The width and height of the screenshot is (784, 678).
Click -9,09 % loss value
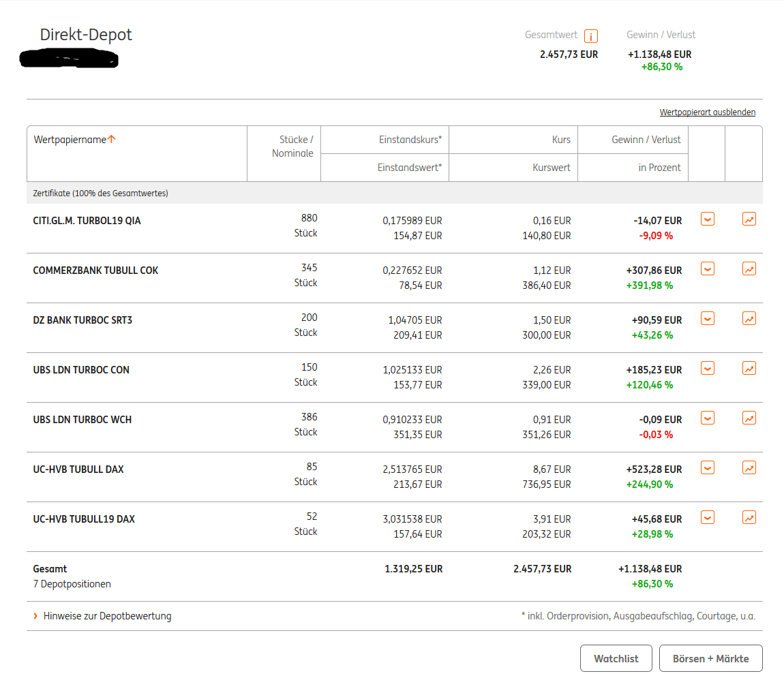click(656, 236)
